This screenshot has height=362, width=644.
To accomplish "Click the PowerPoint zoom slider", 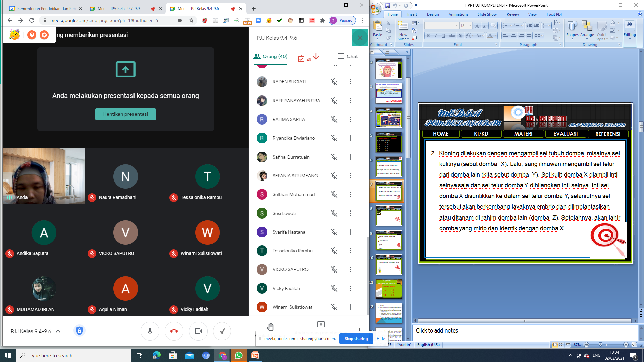I will click(x=600, y=345).
